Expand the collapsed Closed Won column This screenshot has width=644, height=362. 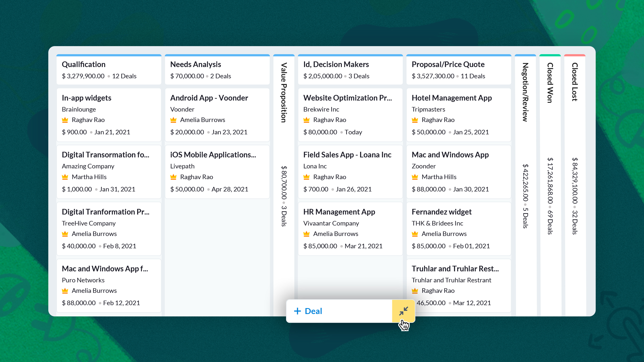[550, 83]
